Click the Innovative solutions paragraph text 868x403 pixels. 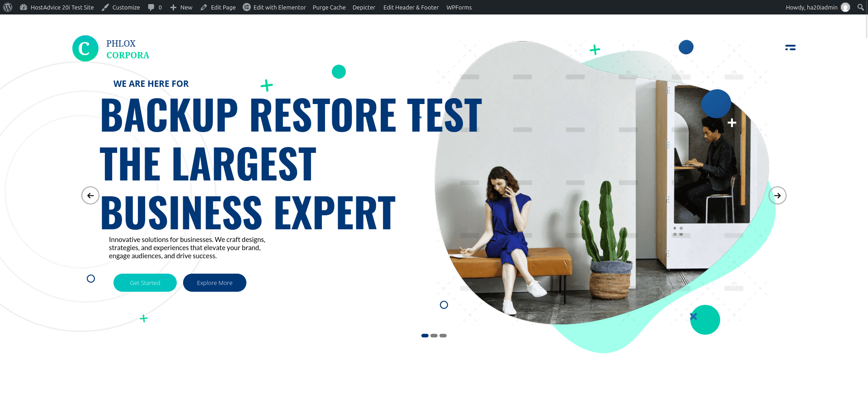point(187,248)
